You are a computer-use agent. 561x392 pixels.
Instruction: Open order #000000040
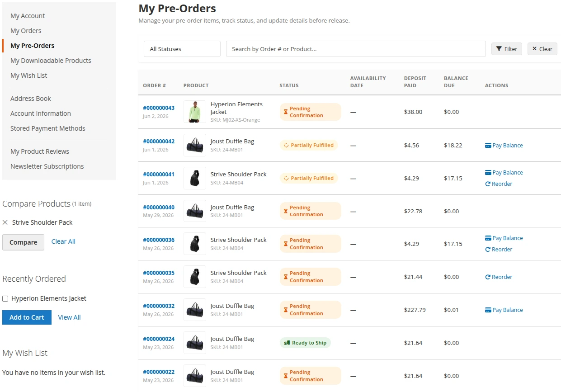point(159,208)
